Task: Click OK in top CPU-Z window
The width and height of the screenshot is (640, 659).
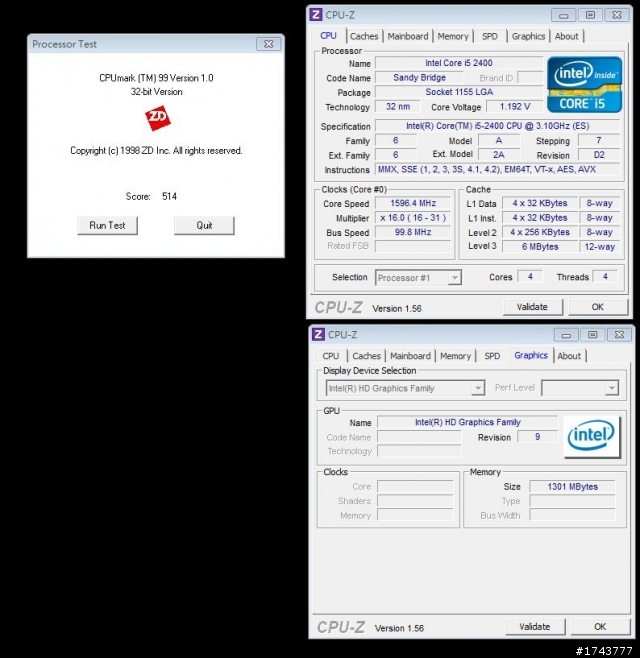Action: click(598, 307)
